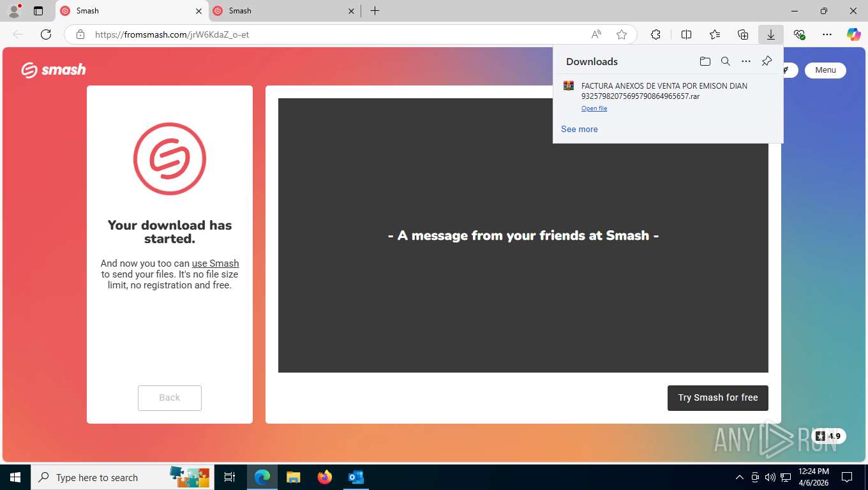Click the Back button
The width and height of the screenshot is (868, 490).
coord(170,397)
